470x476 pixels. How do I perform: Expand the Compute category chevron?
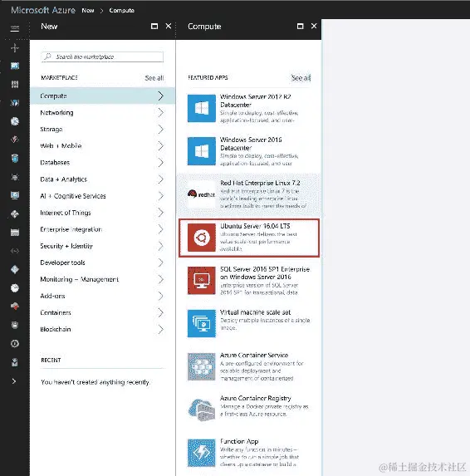[x=161, y=96]
